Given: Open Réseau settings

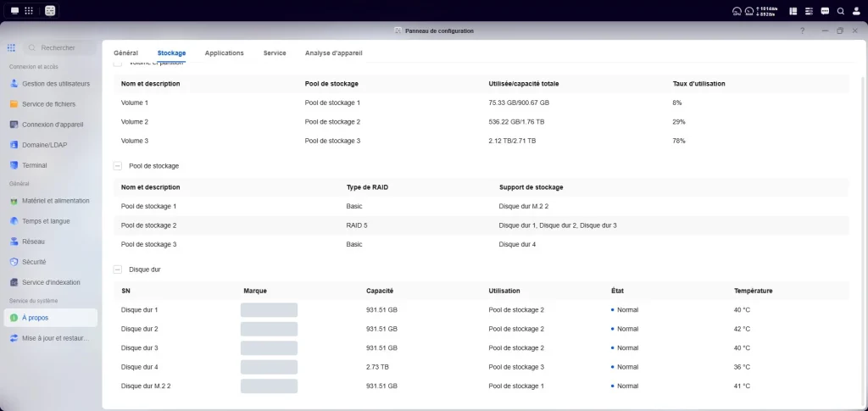Looking at the screenshot, I should click(50, 242).
